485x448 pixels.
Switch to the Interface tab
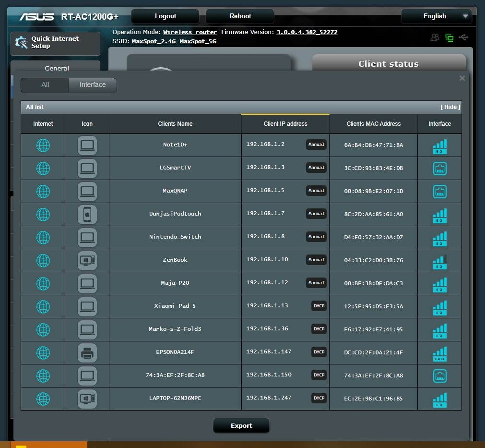[x=93, y=85]
